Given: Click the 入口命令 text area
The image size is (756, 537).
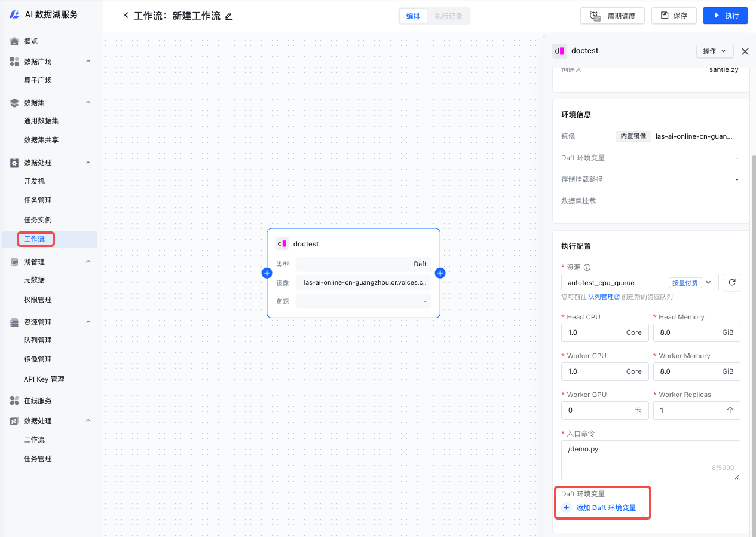Looking at the screenshot, I should click(651, 460).
